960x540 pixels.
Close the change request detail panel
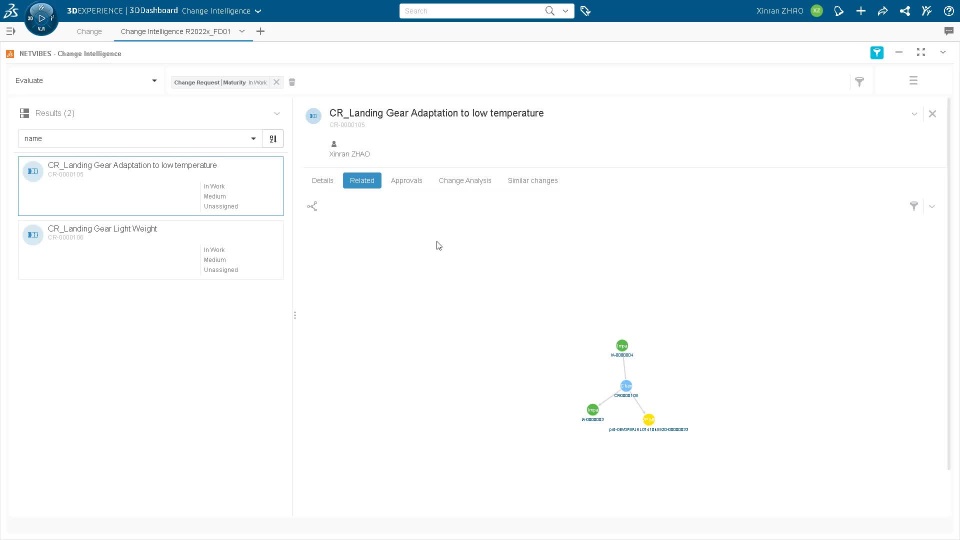932,114
